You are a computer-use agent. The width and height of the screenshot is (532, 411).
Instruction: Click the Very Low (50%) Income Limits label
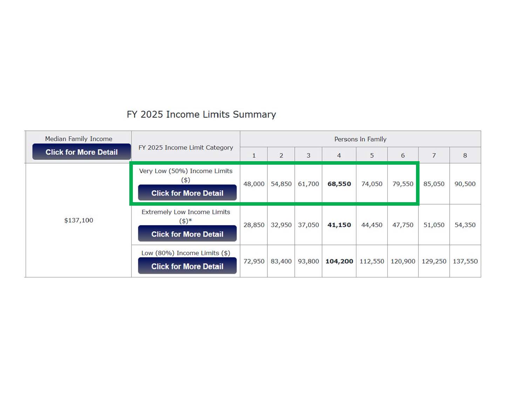pos(185,171)
